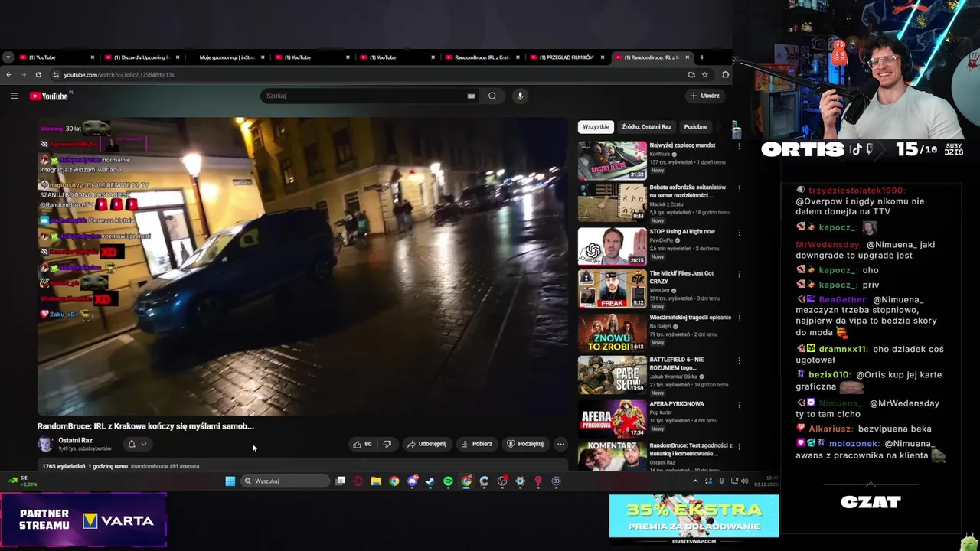The height and width of the screenshot is (551, 980).
Task: Open the tab search dropdown arrow
Action: click(x=8, y=57)
